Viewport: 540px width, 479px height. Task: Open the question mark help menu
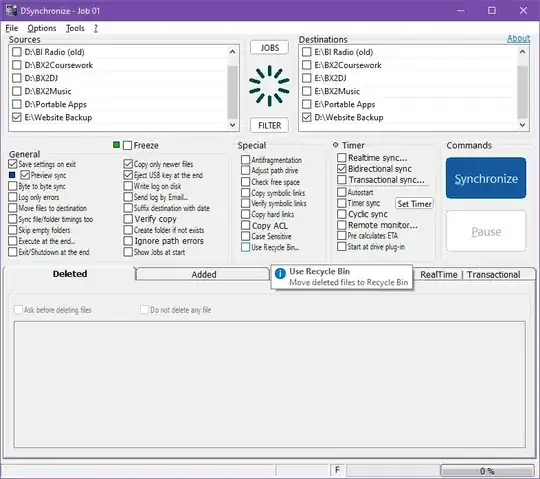[96, 28]
